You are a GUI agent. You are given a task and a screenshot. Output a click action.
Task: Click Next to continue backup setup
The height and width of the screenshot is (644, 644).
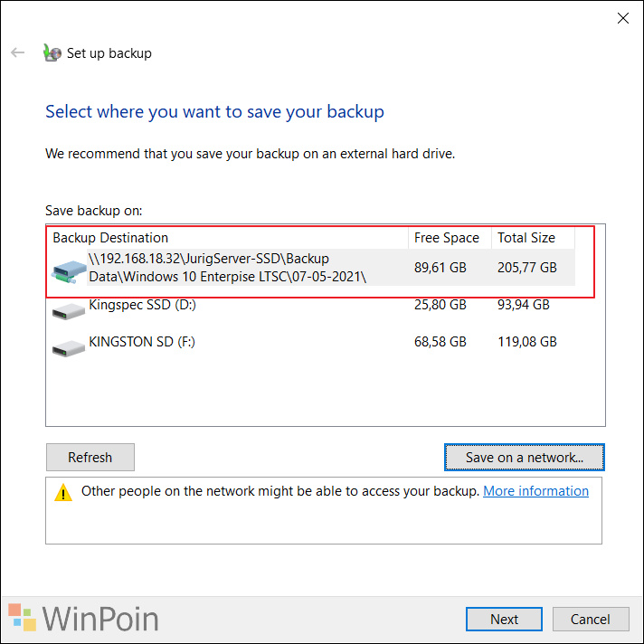[504, 619]
